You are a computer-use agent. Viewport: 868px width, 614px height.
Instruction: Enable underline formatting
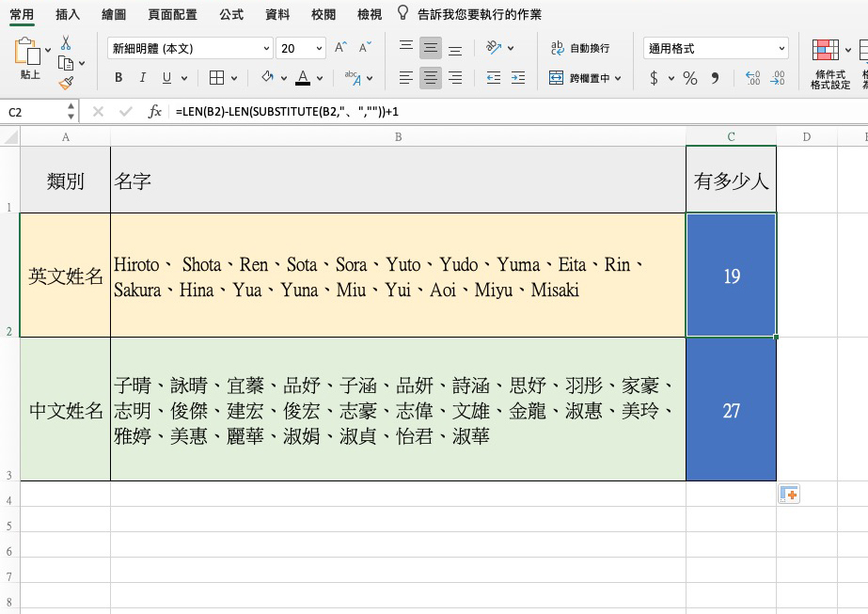click(x=166, y=76)
